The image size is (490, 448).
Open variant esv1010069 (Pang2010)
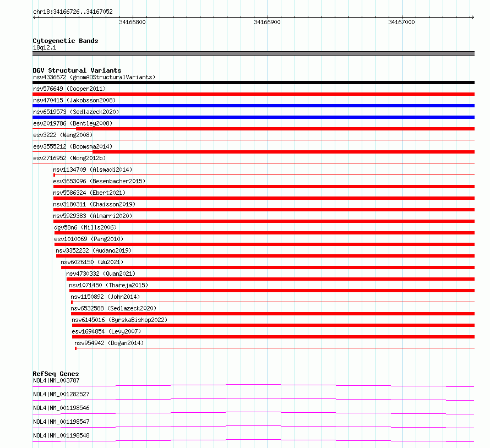click(x=89, y=239)
